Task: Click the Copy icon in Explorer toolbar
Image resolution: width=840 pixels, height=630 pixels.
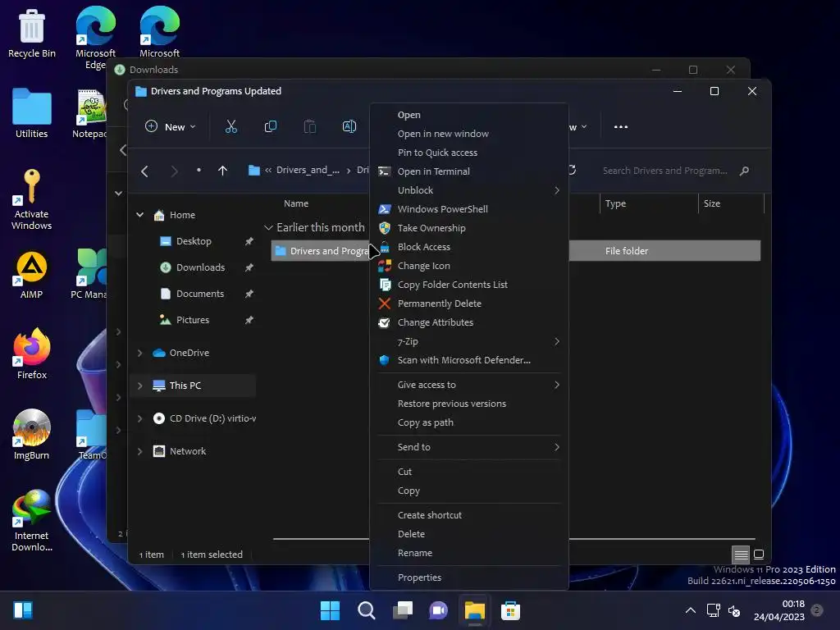Action: tap(271, 126)
